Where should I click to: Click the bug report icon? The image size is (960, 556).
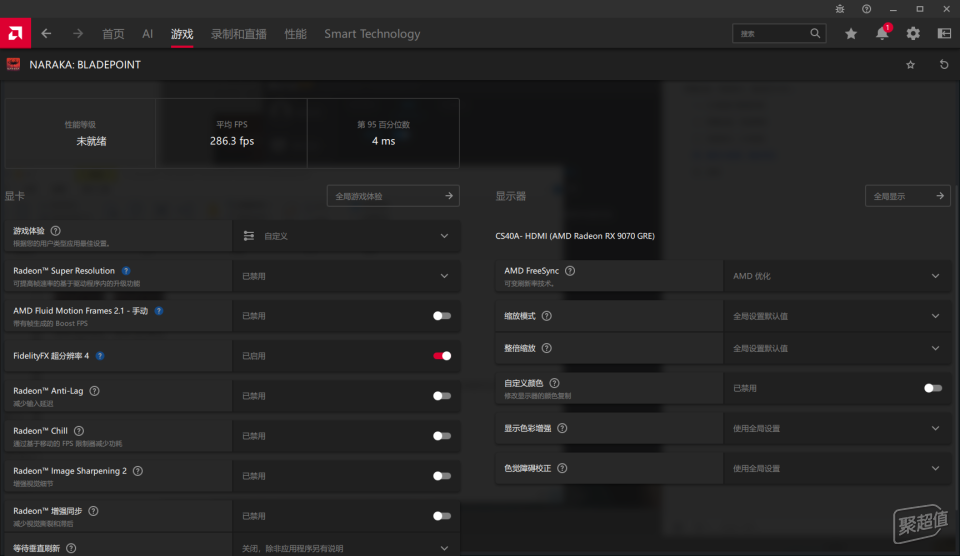(x=840, y=9)
